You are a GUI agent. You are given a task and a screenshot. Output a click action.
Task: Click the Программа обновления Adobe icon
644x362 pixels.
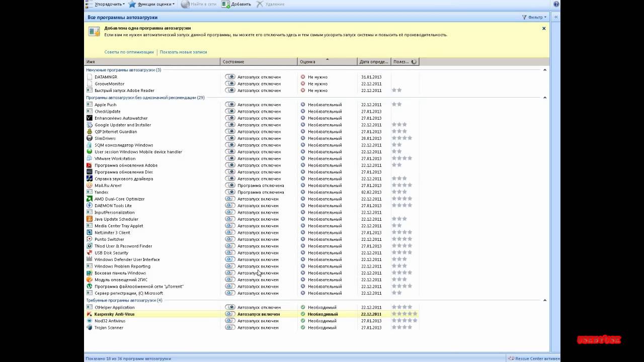point(90,165)
